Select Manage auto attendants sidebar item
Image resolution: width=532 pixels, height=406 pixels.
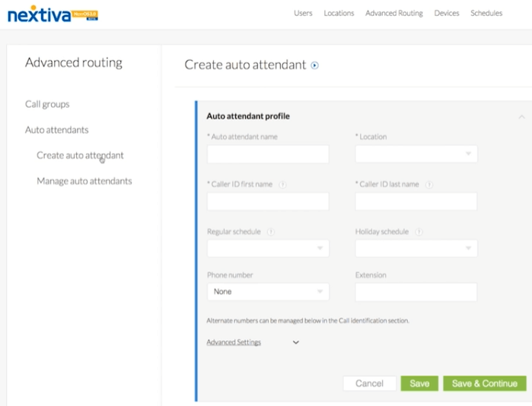point(84,181)
